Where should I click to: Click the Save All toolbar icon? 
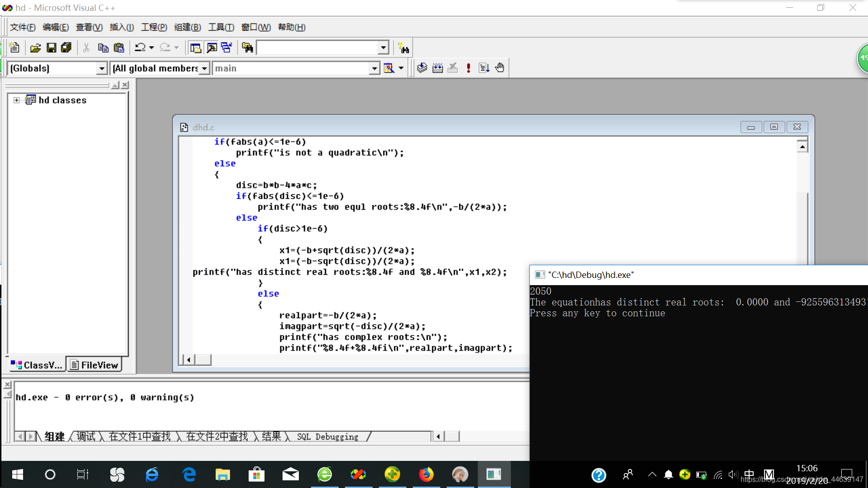coord(66,47)
